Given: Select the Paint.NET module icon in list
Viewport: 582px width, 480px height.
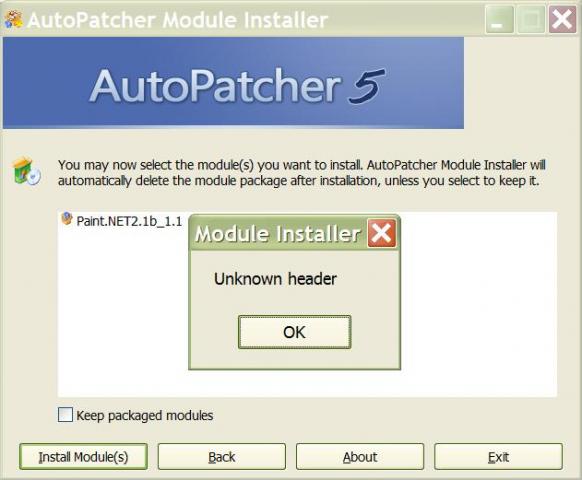Looking at the screenshot, I should point(67,219).
